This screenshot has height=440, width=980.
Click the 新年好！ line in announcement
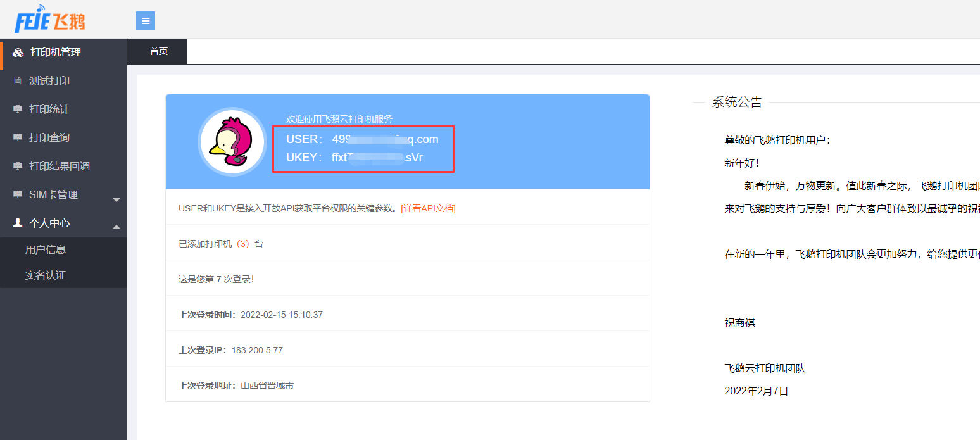(x=741, y=163)
